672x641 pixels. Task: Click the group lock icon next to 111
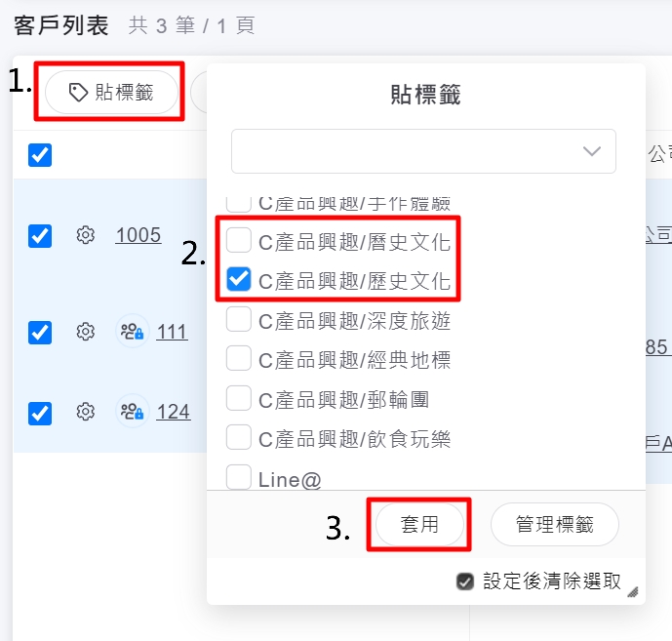(132, 332)
